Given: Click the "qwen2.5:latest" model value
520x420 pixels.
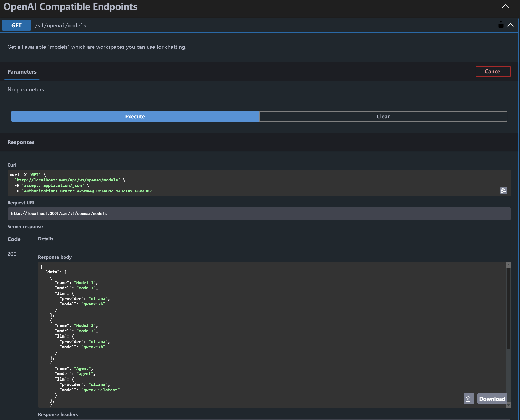Looking at the screenshot, I should coord(101,390).
